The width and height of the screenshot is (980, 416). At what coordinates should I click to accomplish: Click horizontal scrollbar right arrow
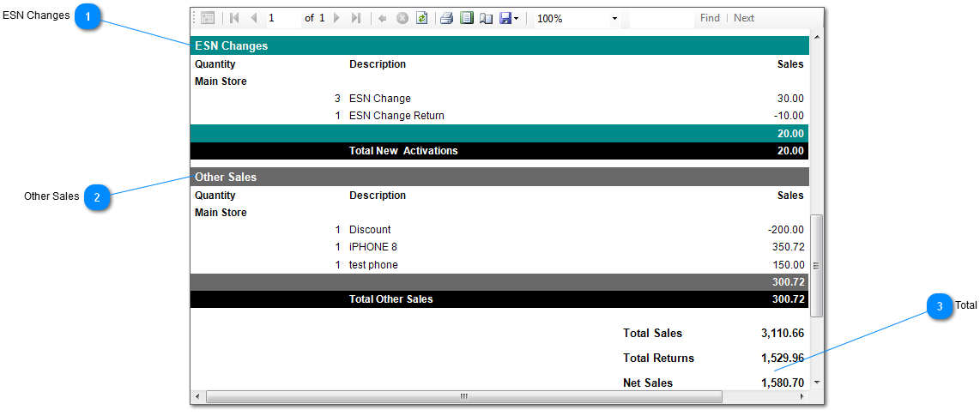[x=802, y=396]
